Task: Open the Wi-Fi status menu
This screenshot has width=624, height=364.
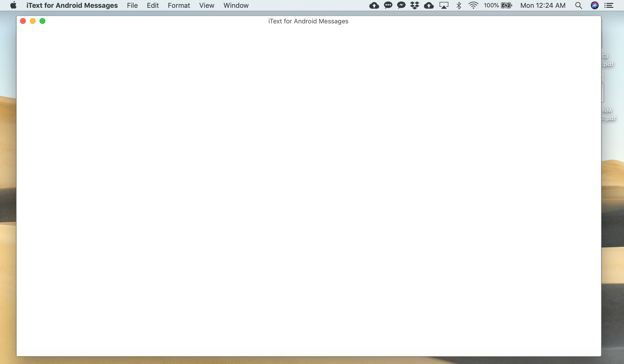Action: point(473,5)
